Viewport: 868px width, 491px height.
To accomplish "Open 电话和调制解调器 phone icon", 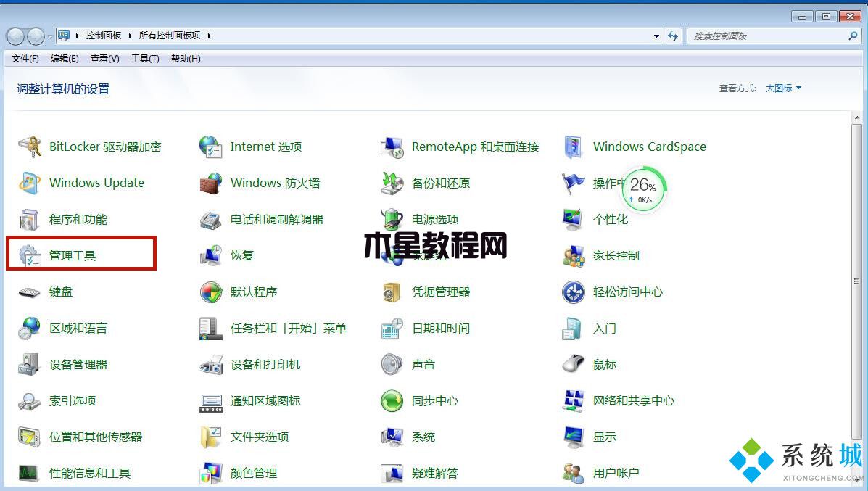I will click(x=211, y=219).
